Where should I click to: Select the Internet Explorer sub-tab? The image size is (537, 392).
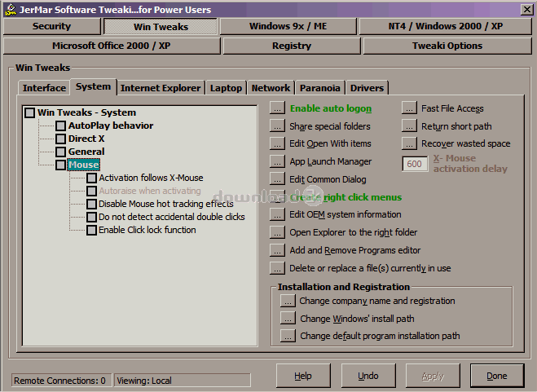pyautogui.click(x=161, y=88)
